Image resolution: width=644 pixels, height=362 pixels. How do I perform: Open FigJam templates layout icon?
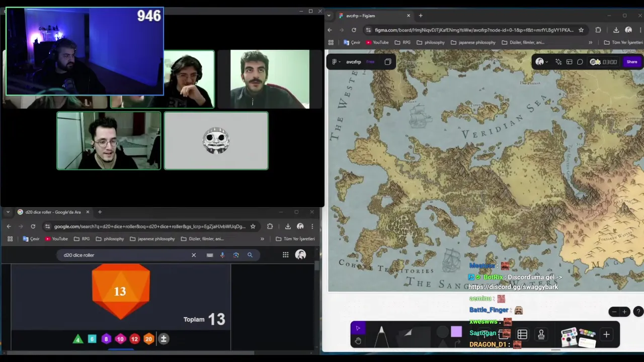tap(569, 62)
